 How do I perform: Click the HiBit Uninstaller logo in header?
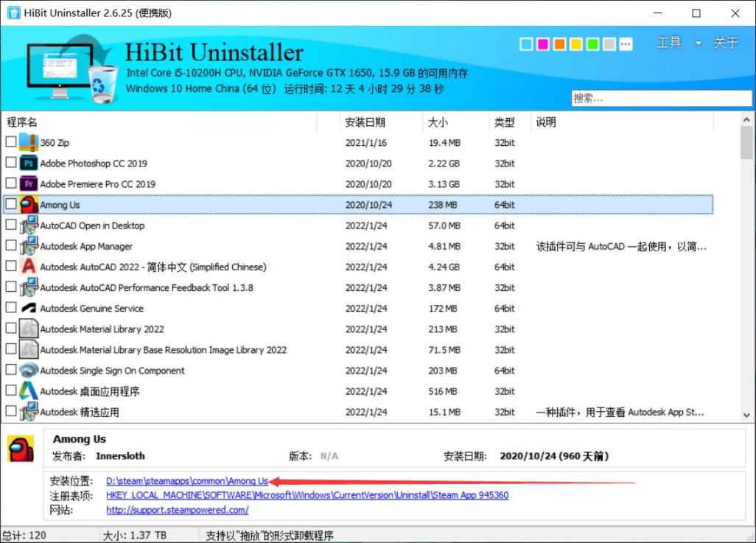tap(71, 69)
